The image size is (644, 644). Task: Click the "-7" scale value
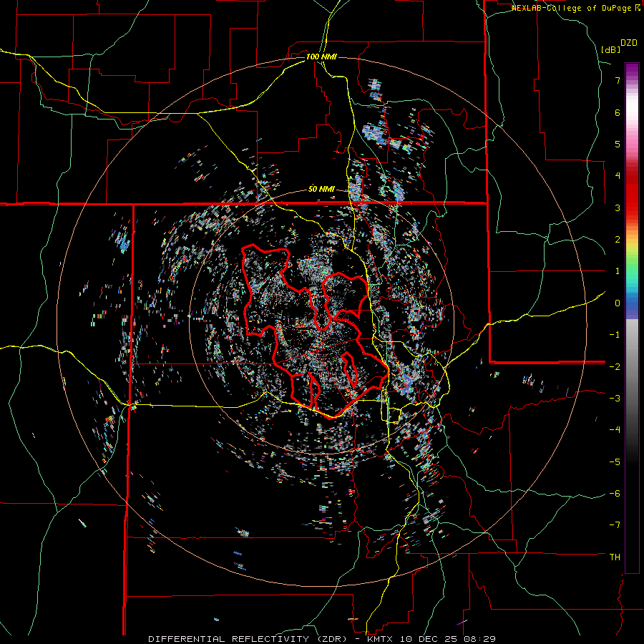[615, 525]
